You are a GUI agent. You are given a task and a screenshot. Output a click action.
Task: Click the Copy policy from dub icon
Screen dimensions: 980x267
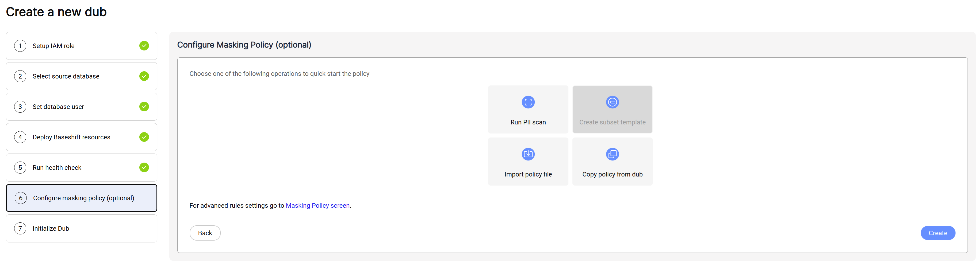[x=612, y=154]
